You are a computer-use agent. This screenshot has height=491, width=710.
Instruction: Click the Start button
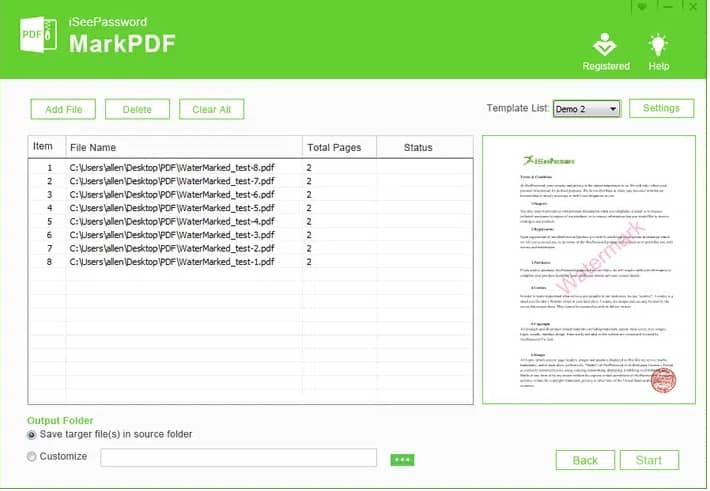coord(649,460)
